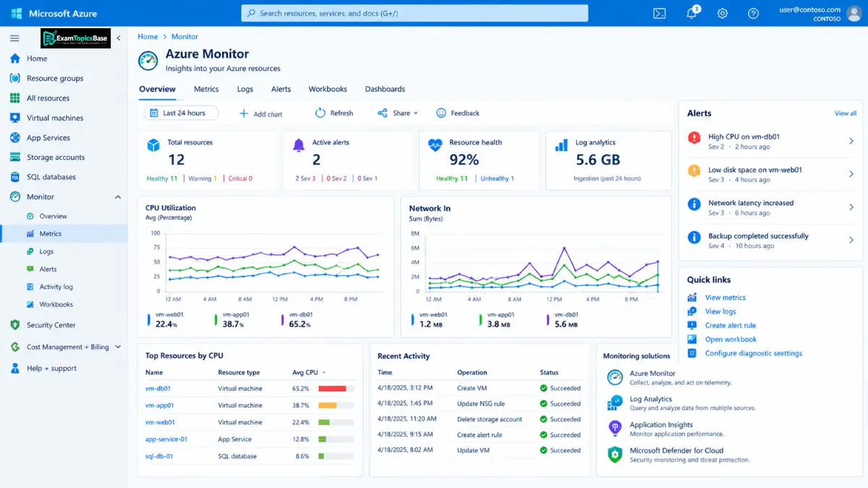Expand Network latency increased alert chevron
The width and height of the screenshot is (868, 488).
[x=851, y=207]
